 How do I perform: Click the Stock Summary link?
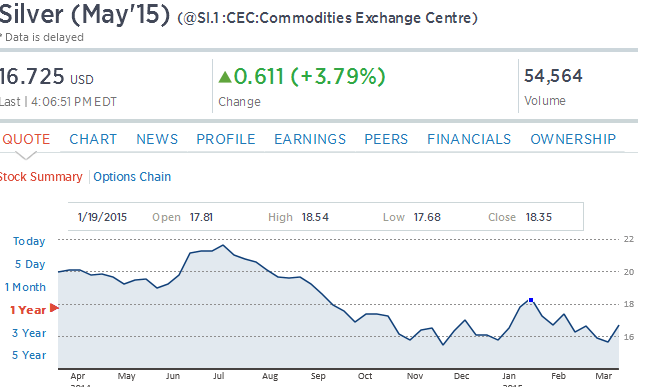[41, 177]
